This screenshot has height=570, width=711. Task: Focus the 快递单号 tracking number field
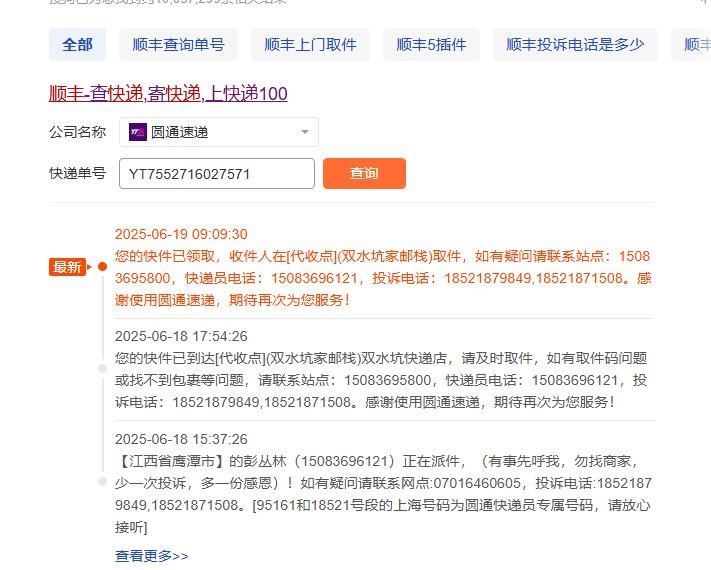point(217,174)
